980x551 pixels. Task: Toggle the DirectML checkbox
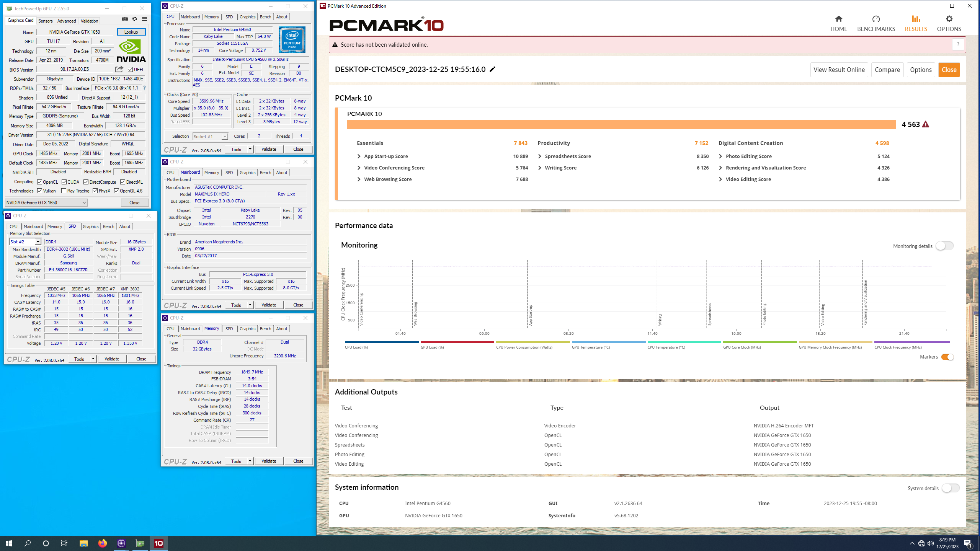coord(122,182)
